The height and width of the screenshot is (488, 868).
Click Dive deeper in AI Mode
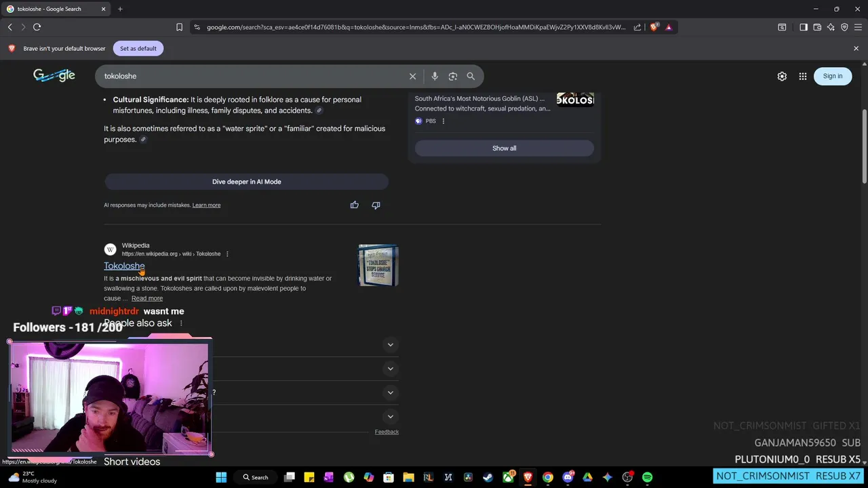pos(246,182)
